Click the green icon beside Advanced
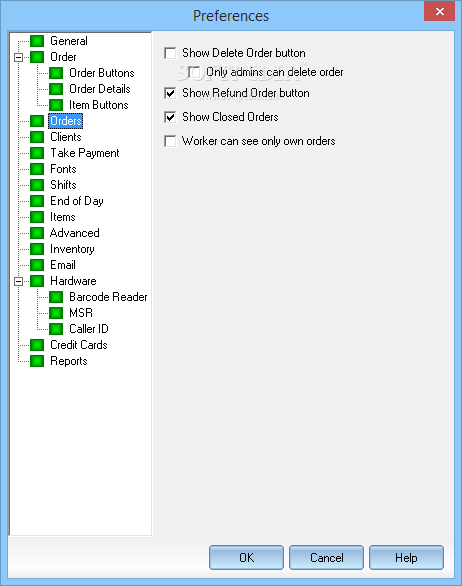The width and height of the screenshot is (462, 586). 37,233
